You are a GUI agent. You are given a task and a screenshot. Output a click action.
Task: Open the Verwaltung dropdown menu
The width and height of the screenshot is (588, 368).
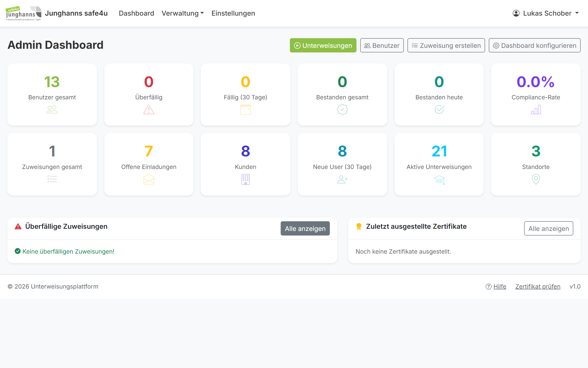point(183,13)
